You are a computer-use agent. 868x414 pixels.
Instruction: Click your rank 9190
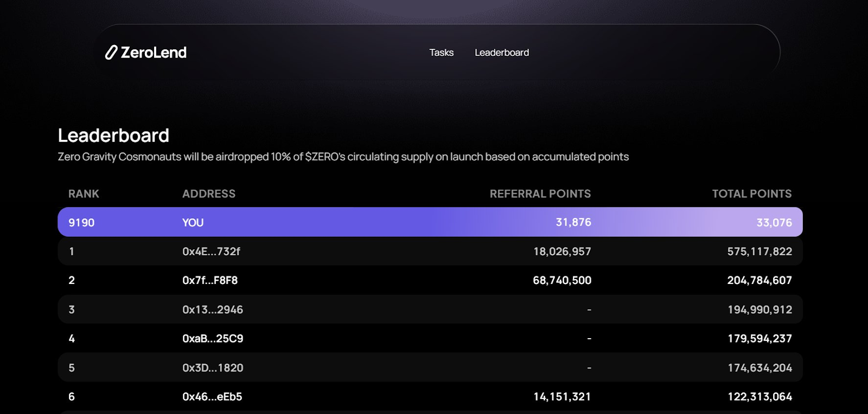tap(81, 223)
